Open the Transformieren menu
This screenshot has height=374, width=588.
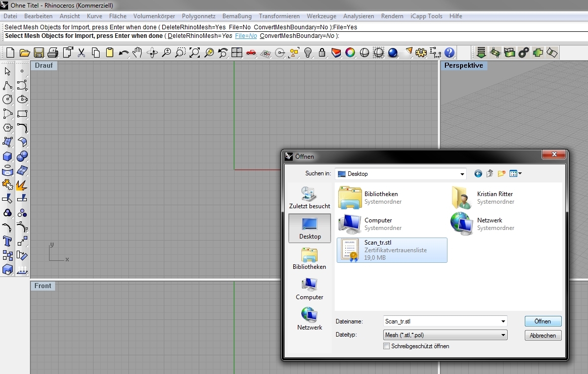pos(280,16)
